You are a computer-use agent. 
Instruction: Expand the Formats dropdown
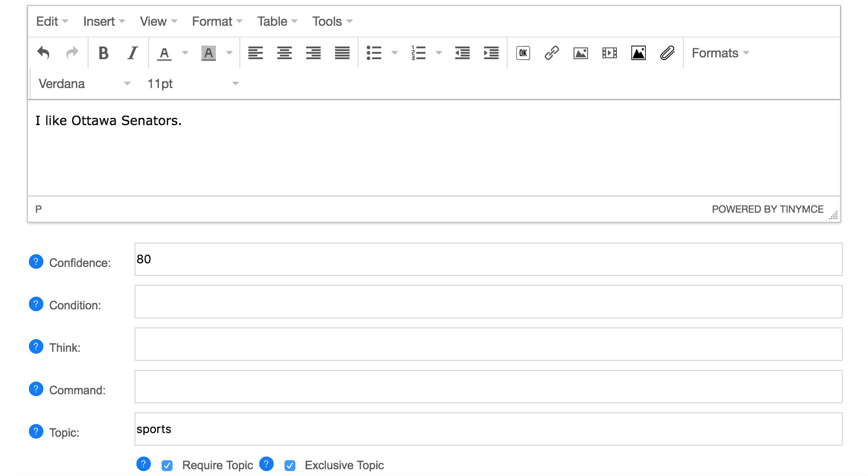720,53
